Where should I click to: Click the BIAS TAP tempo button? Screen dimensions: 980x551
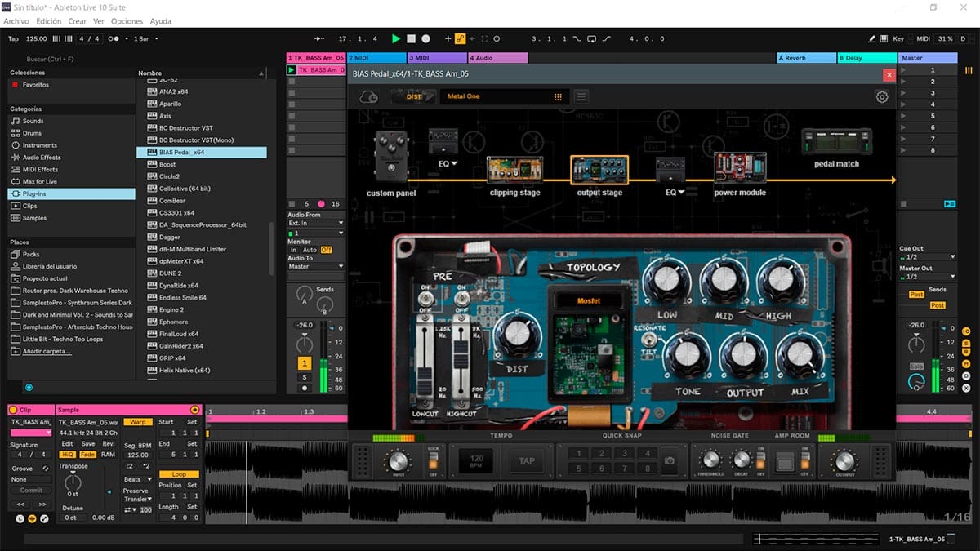(x=527, y=461)
